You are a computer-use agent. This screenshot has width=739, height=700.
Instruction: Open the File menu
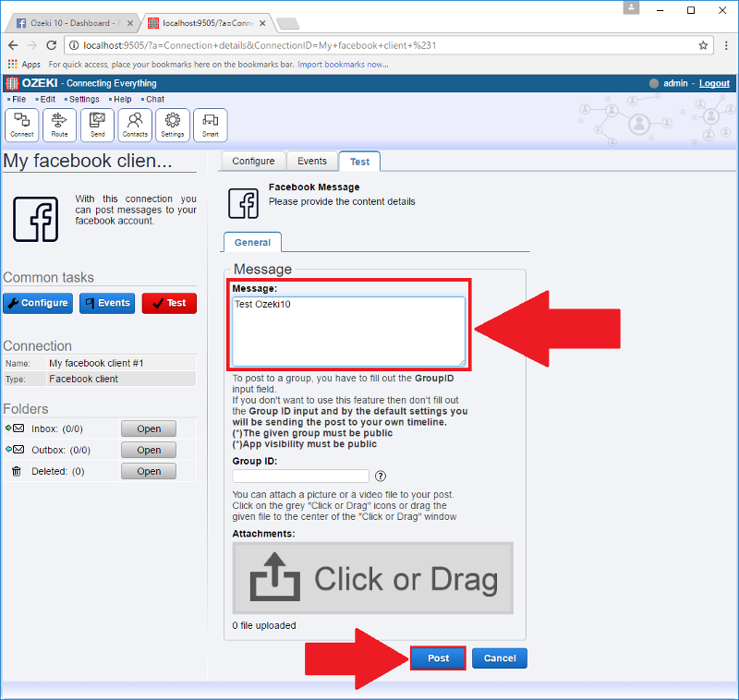tap(18, 99)
